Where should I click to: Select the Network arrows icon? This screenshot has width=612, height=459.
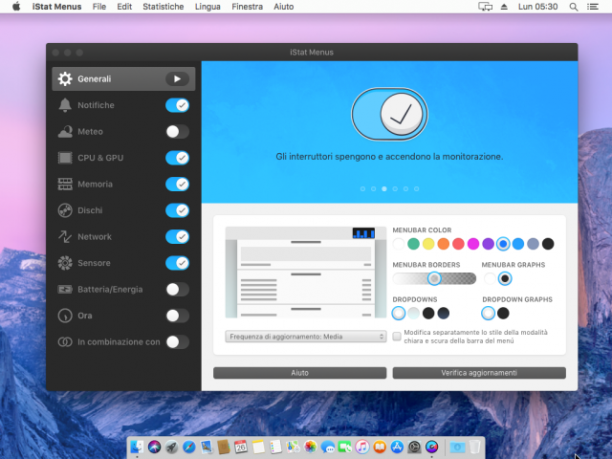point(65,237)
